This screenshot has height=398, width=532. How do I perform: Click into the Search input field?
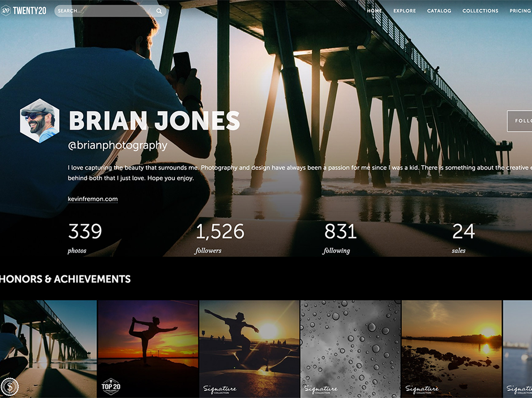click(x=110, y=11)
